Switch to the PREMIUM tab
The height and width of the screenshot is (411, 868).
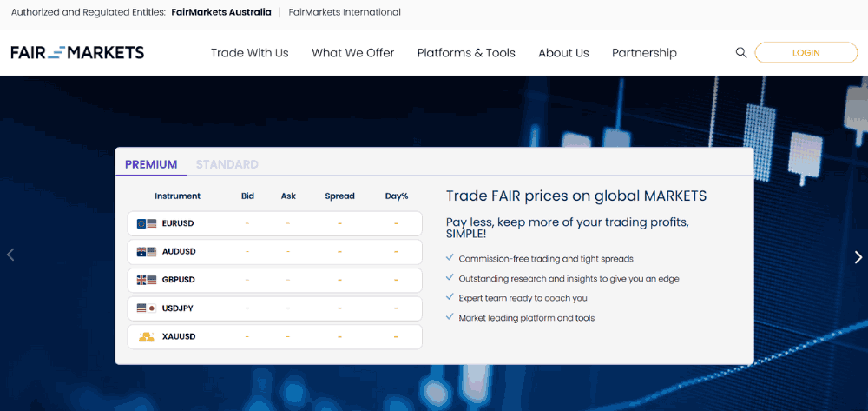151,164
